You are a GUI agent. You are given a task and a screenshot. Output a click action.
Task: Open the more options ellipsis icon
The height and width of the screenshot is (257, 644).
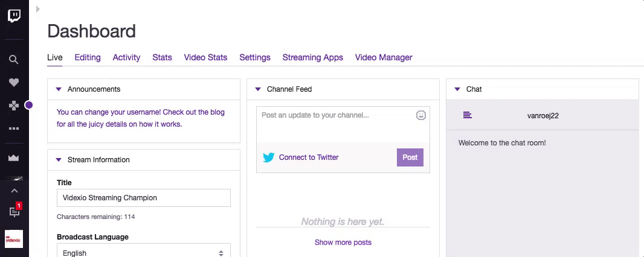tap(14, 128)
